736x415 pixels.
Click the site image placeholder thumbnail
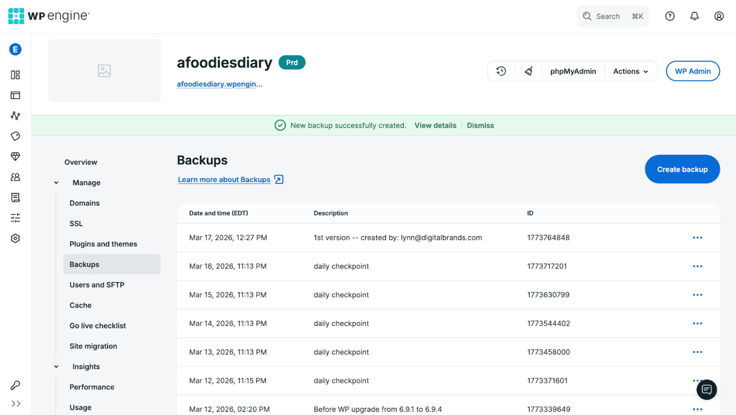pyautogui.click(x=104, y=71)
